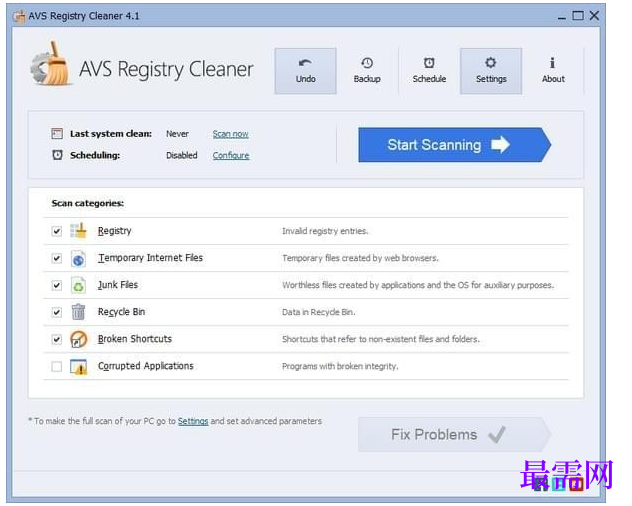Uncheck the Broken Shortcuts category
This screenshot has height=506, width=632.
[57, 339]
